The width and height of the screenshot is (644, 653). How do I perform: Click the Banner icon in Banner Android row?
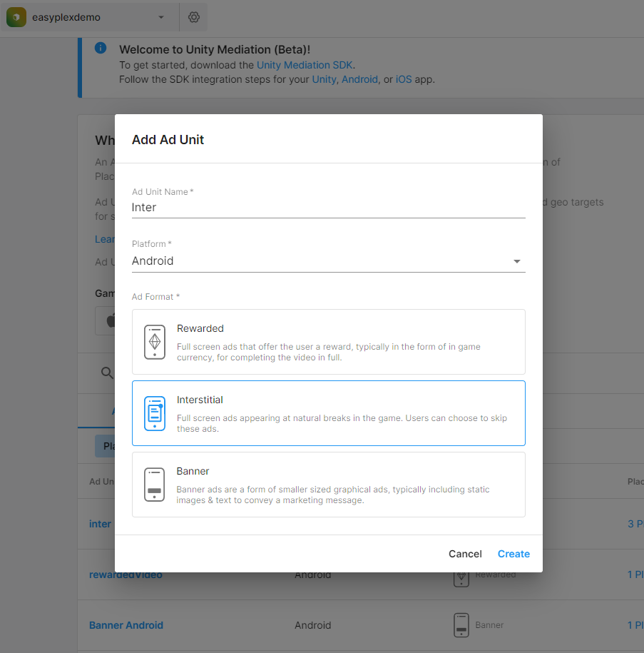(461, 625)
